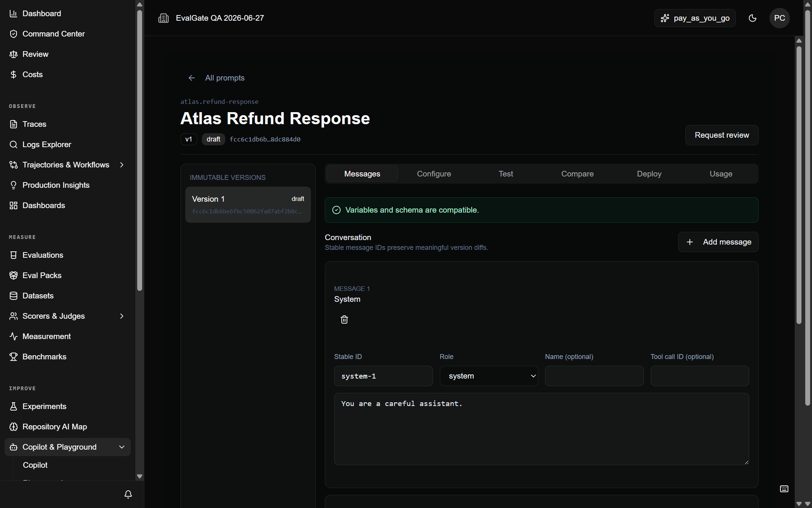The height and width of the screenshot is (508, 812).
Task: Click the sidebar scroll down arrow
Action: (x=139, y=476)
